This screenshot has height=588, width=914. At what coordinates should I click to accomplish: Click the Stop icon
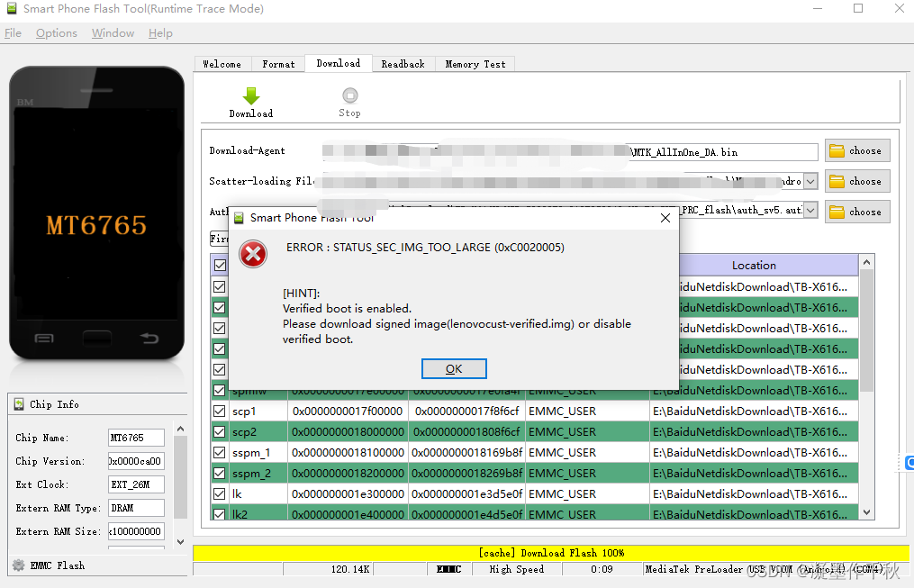349,95
